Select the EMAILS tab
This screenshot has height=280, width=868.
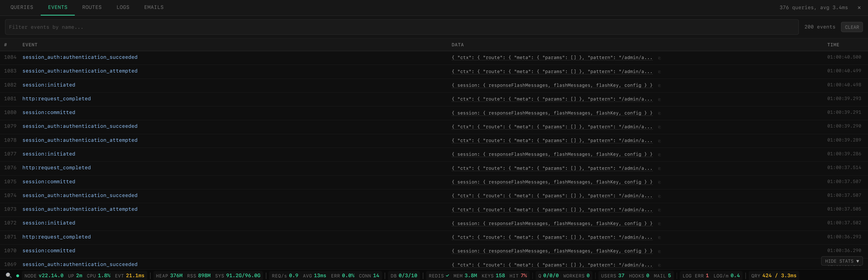pyautogui.click(x=154, y=7)
